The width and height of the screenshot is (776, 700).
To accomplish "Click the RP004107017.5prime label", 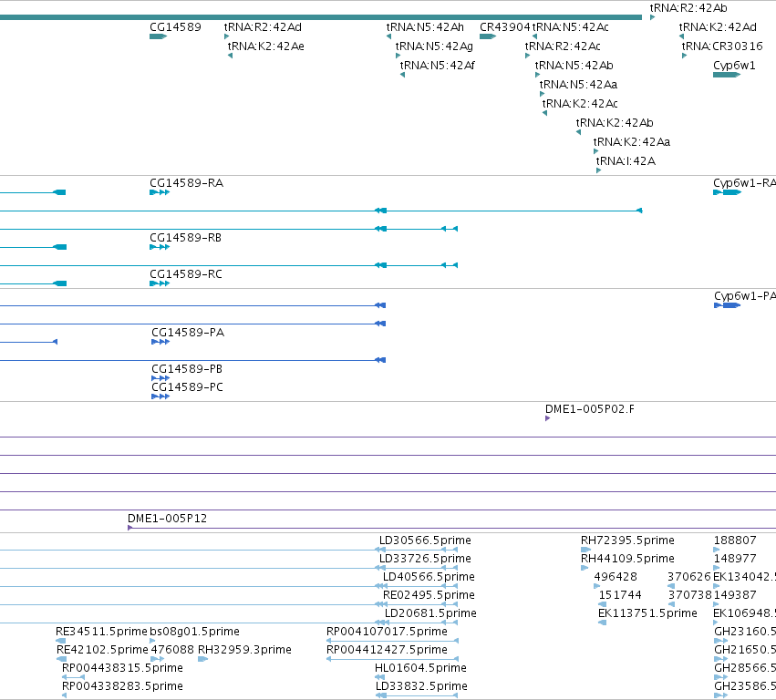I will point(387,632).
